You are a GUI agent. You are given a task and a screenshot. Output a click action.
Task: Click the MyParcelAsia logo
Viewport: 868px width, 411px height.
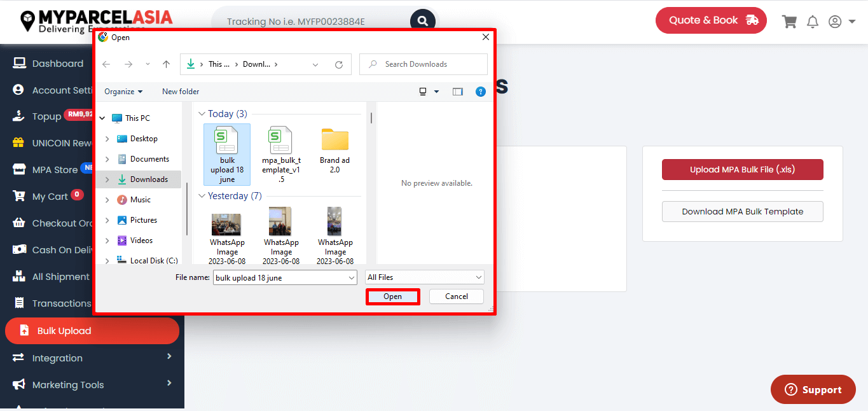coord(96,20)
